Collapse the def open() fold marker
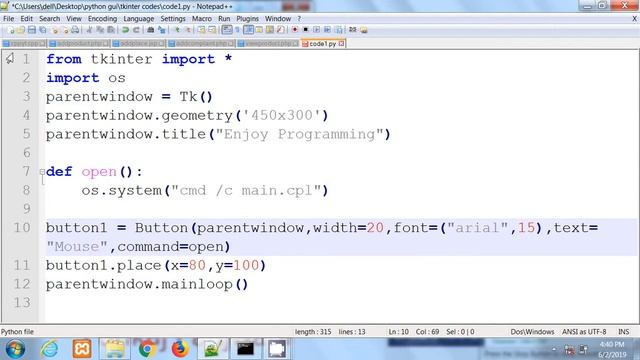This screenshot has width=640, height=360. coord(42,172)
